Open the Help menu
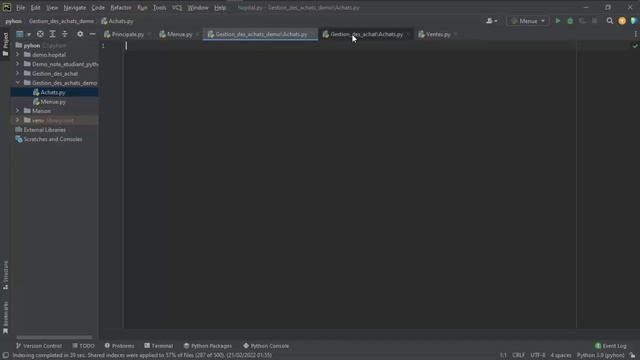Viewport: 640px width, 360px height. (220, 8)
